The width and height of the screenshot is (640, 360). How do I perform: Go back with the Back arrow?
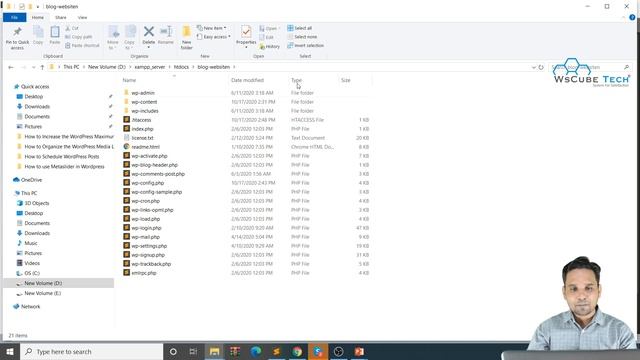pos(11,67)
